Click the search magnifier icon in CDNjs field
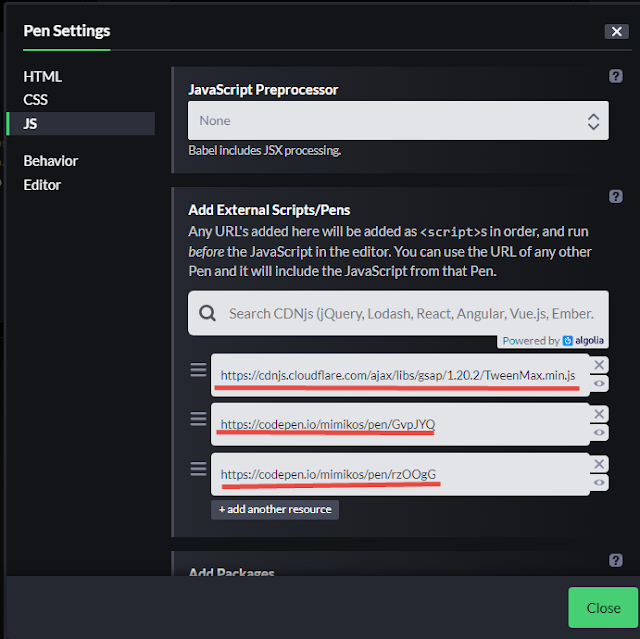The image size is (640, 639). click(207, 313)
